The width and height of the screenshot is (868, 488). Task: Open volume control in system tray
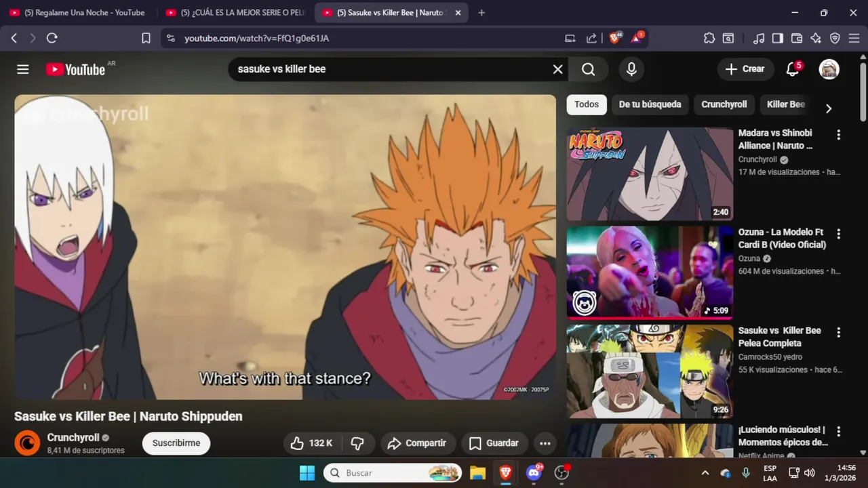[810, 472]
